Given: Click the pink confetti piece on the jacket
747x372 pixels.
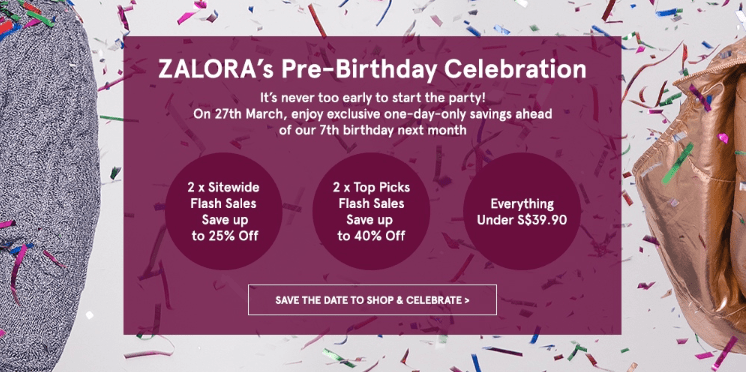Looking at the screenshot, I should pyautogui.click(x=723, y=138).
